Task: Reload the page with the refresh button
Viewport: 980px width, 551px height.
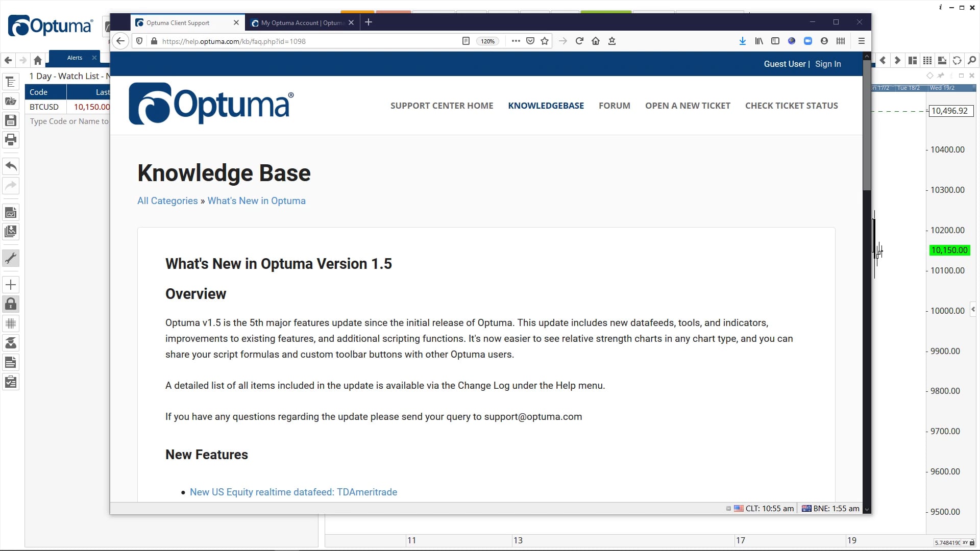Action: tap(579, 41)
